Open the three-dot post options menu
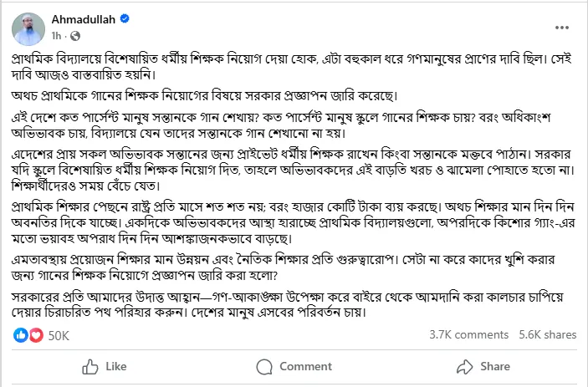Image resolution: width=588 pixels, height=387 pixels. pos(562,28)
